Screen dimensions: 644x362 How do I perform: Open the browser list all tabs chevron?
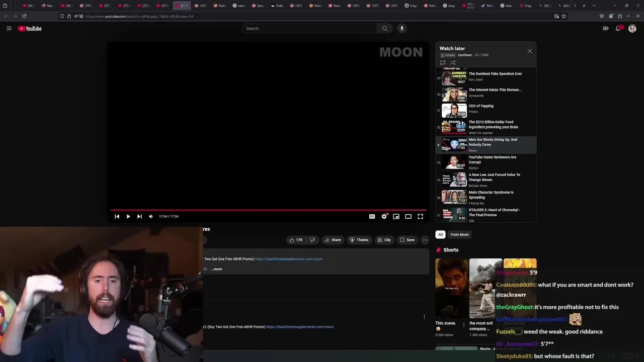click(594, 6)
